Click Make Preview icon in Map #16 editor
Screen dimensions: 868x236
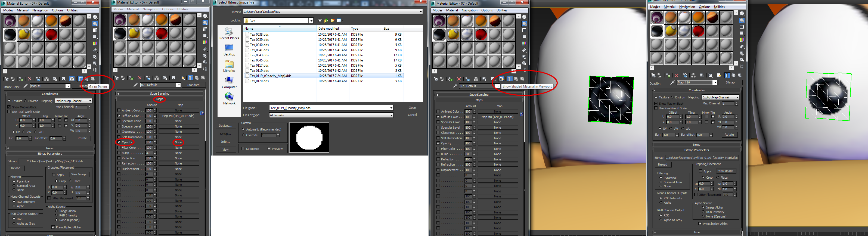(742, 47)
